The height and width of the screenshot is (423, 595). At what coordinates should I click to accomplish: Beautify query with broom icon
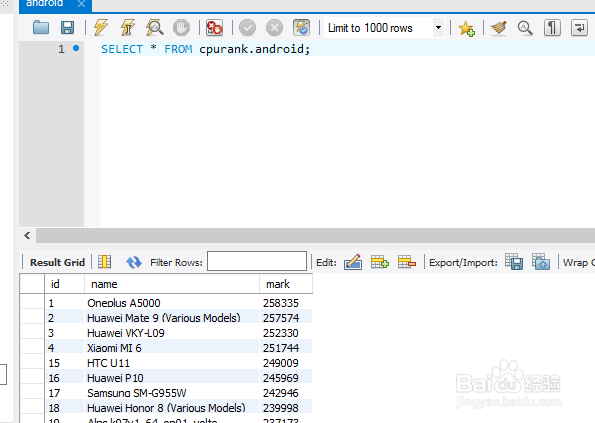[499, 28]
